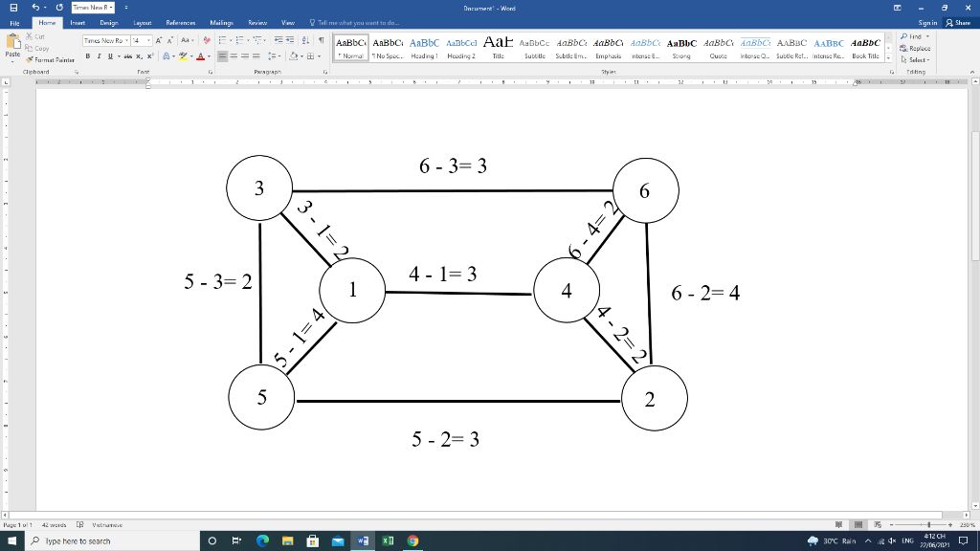Activate the Format Painter
This screenshot has height=551, width=980.
[x=50, y=60]
